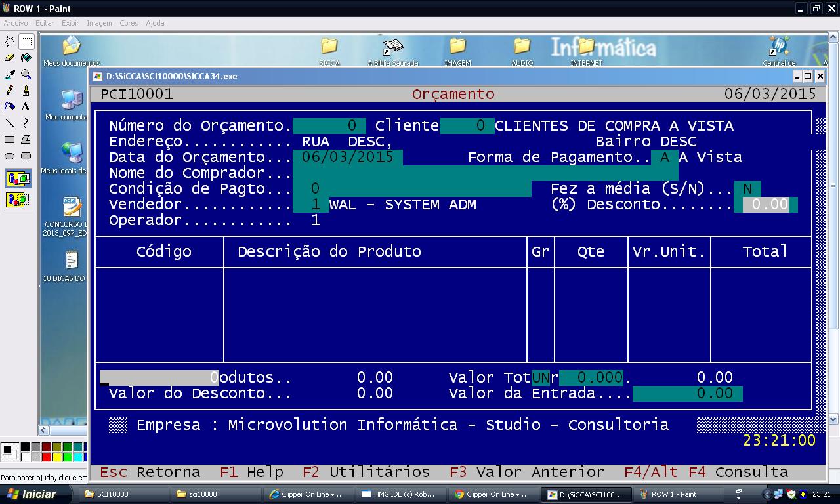Select the Pencil tool
840x504 pixels.
click(10, 91)
